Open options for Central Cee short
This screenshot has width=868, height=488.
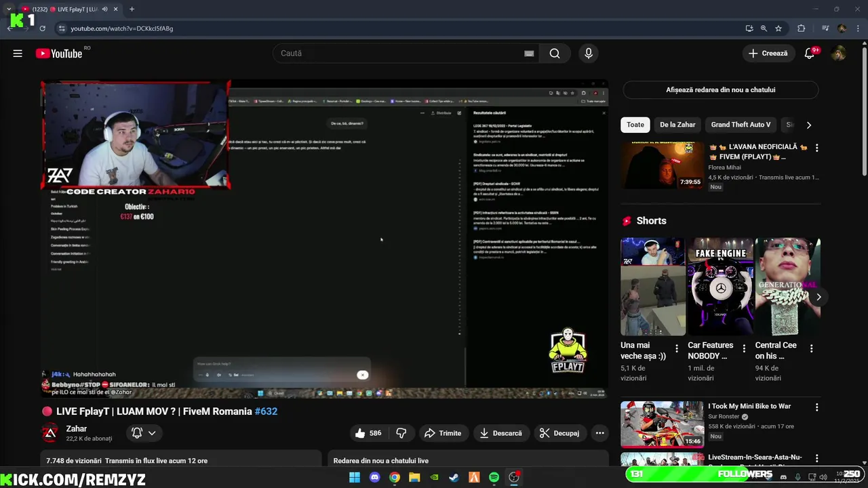[811, 349]
